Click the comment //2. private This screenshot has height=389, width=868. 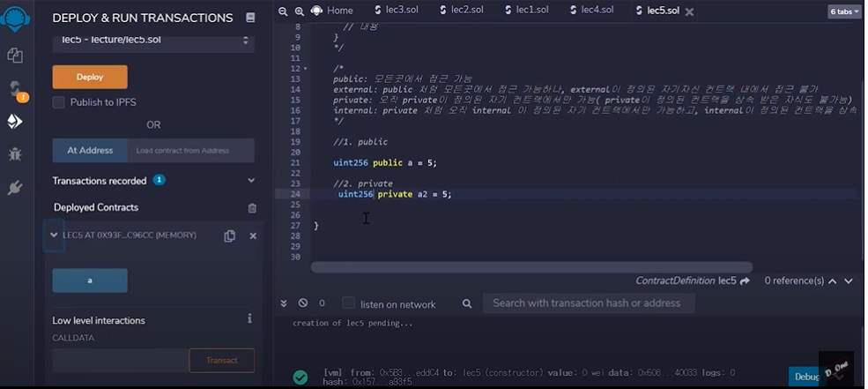(x=362, y=183)
